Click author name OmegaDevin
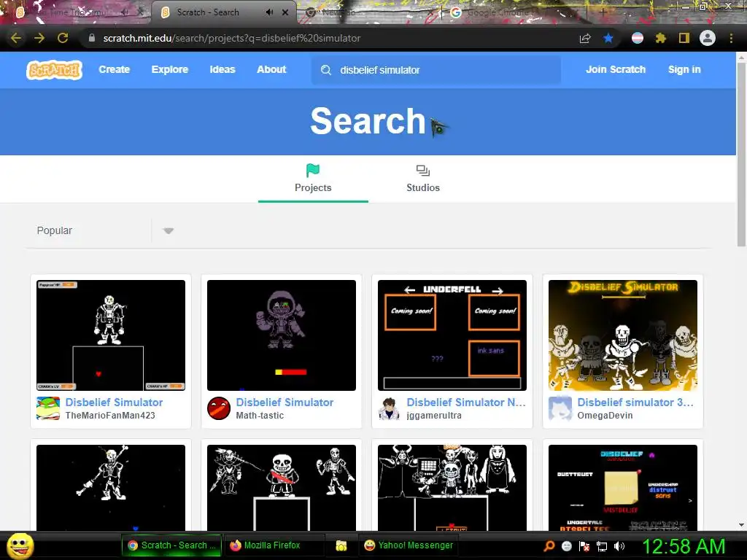Screen dimensions: 747x560 pyautogui.click(x=605, y=415)
